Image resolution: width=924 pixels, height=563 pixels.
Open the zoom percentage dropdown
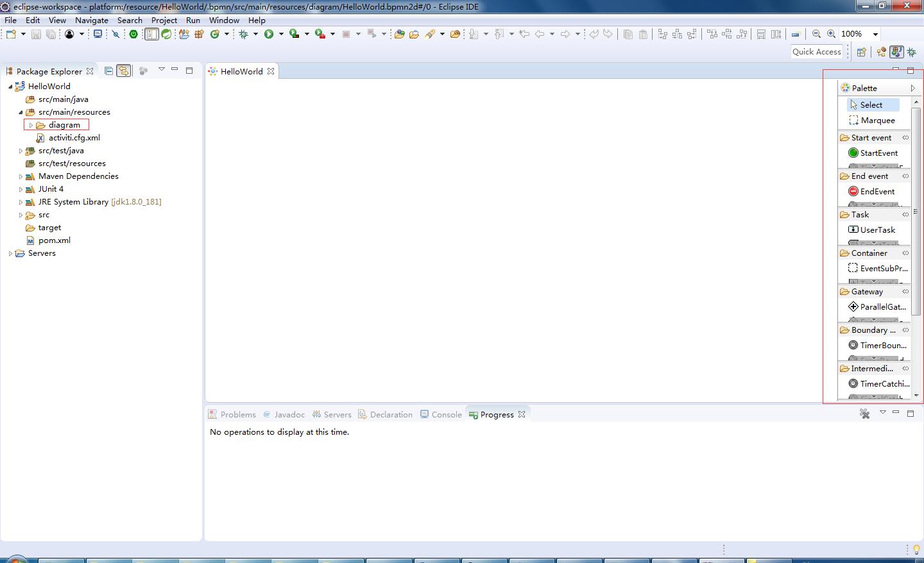pyautogui.click(x=875, y=34)
